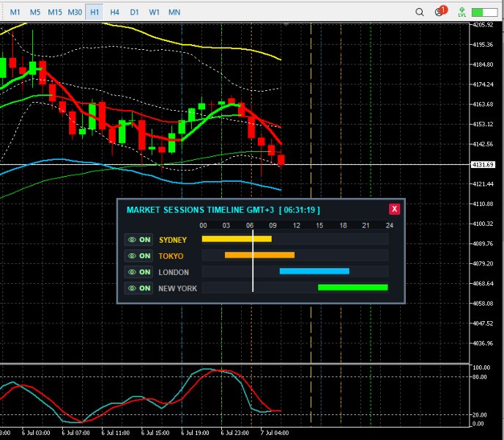This screenshot has height=440, width=504.
Task: Click the current price label 4131.69
Action: pyautogui.click(x=483, y=164)
